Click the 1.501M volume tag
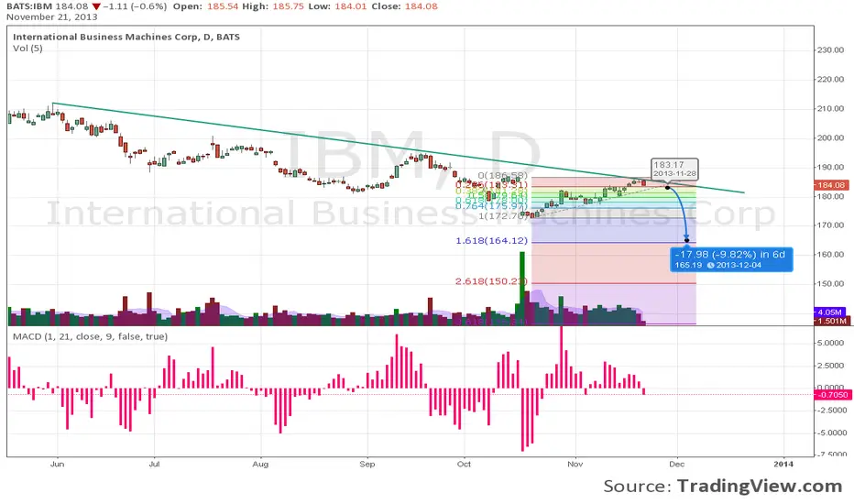This screenshot has width=854, height=504. [x=832, y=321]
